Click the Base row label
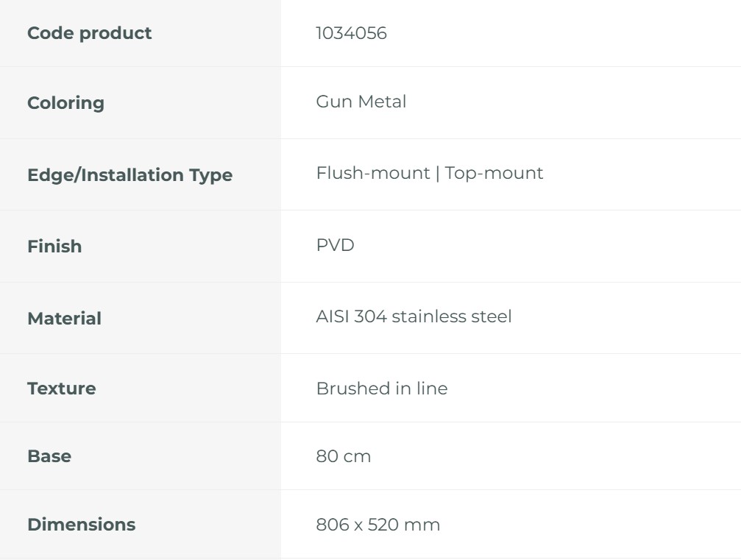 click(49, 456)
